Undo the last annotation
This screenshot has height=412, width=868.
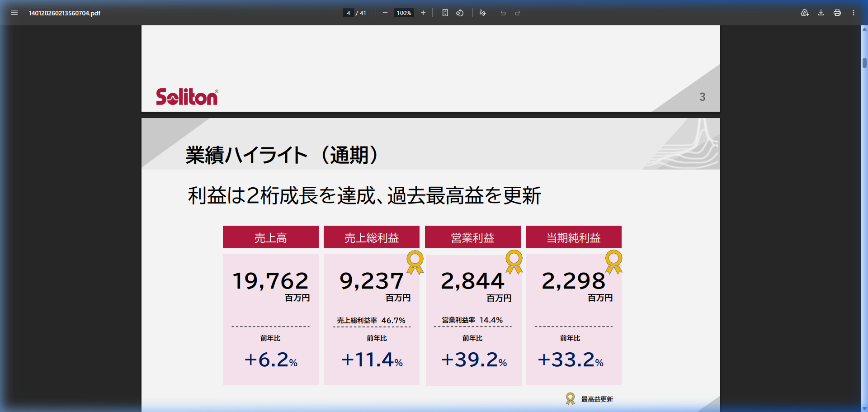503,13
